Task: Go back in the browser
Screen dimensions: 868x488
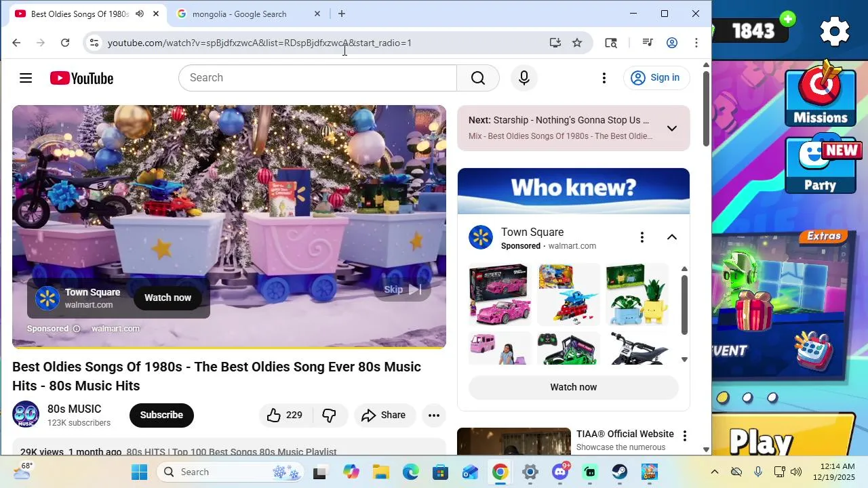Action: [16, 43]
